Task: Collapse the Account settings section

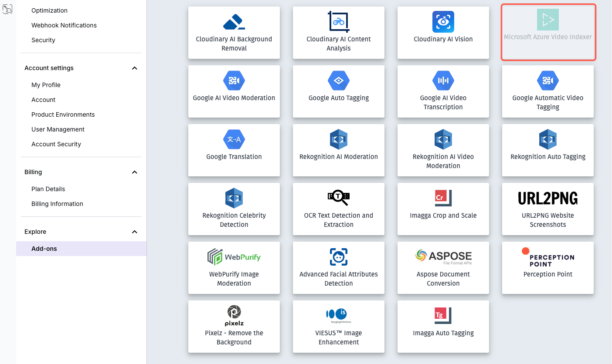Action: (135, 68)
